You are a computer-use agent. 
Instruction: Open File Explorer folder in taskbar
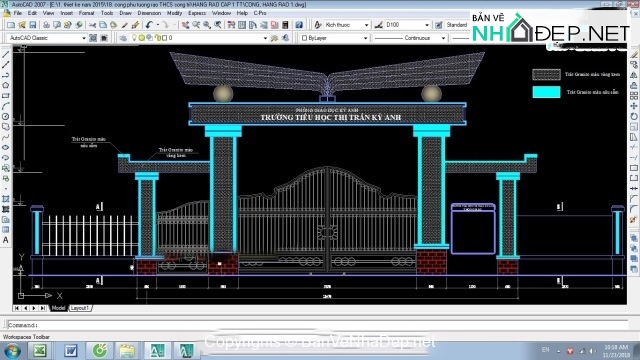[127, 351]
